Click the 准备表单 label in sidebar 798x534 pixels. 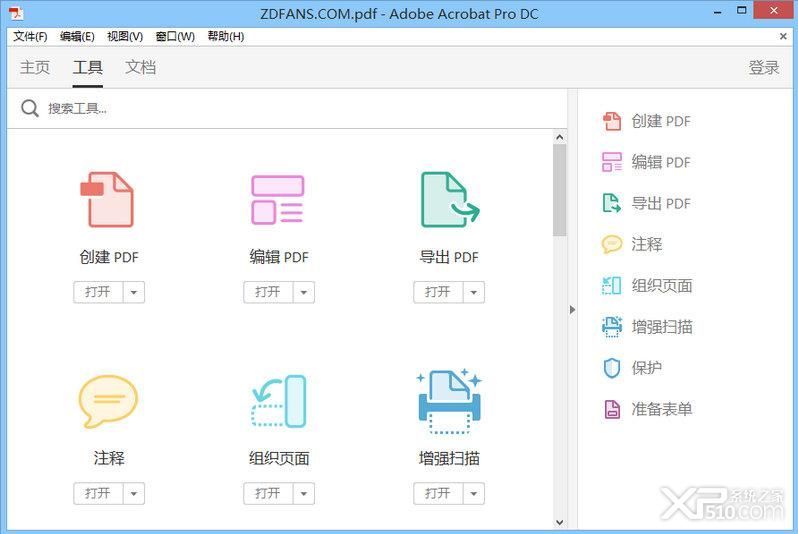(662, 409)
